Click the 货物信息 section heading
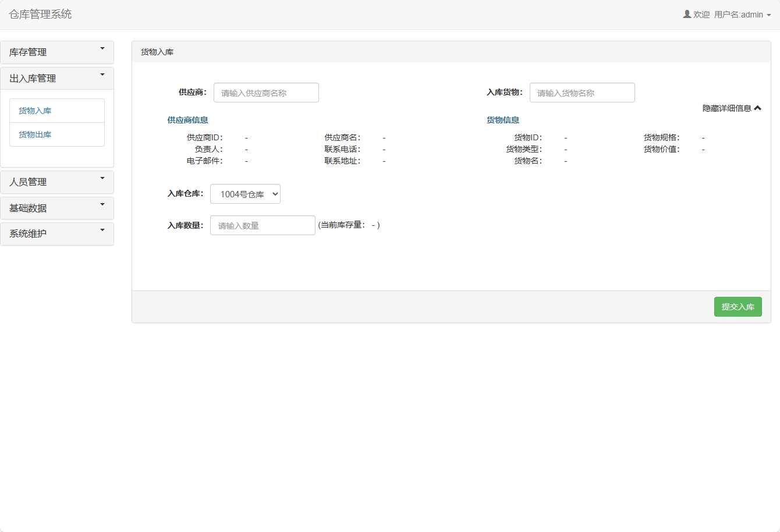 tap(502, 120)
